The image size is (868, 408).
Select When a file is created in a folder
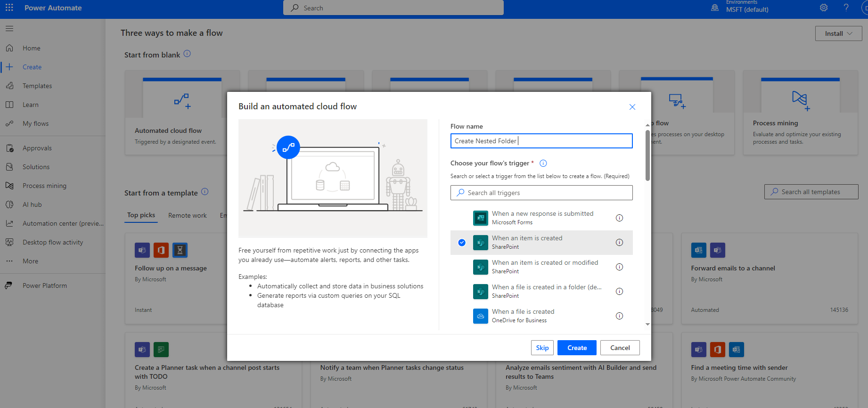click(541, 292)
